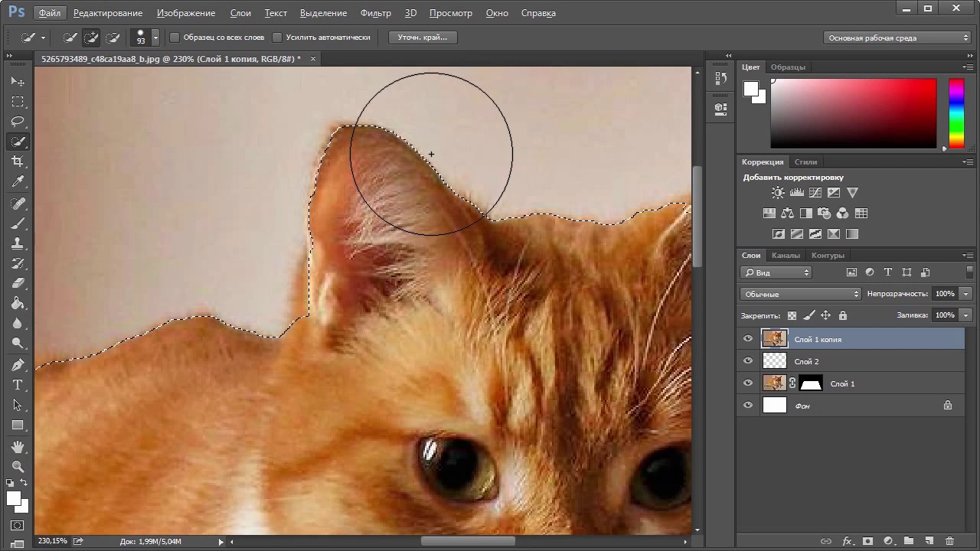Click the Delete layer trash icon

click(x=949, y=541)
